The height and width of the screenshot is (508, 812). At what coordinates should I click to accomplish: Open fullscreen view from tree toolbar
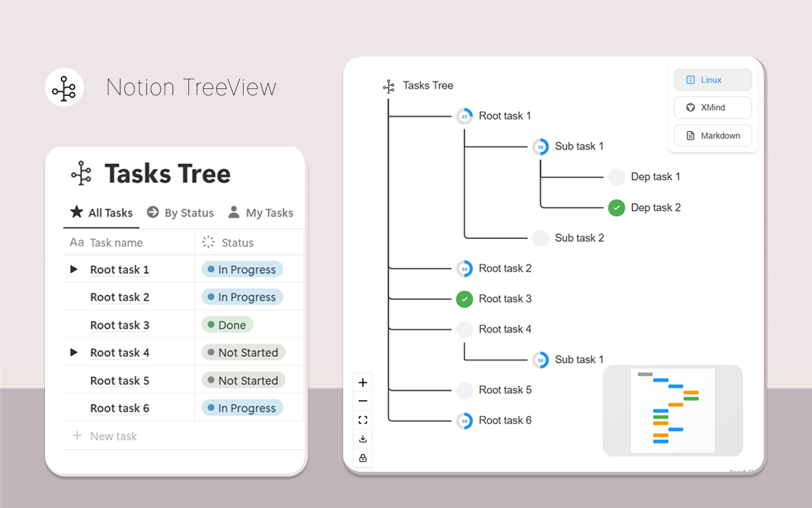tap(362, 419)
